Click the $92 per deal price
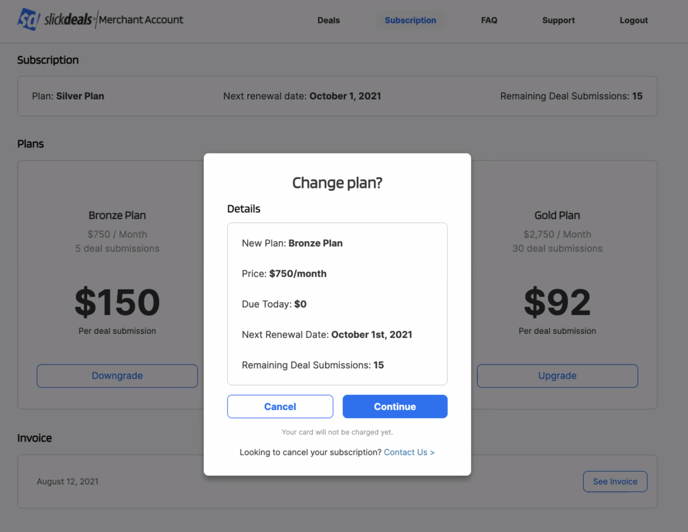Screen dimensions: 688x532 (x=557, y=302)
